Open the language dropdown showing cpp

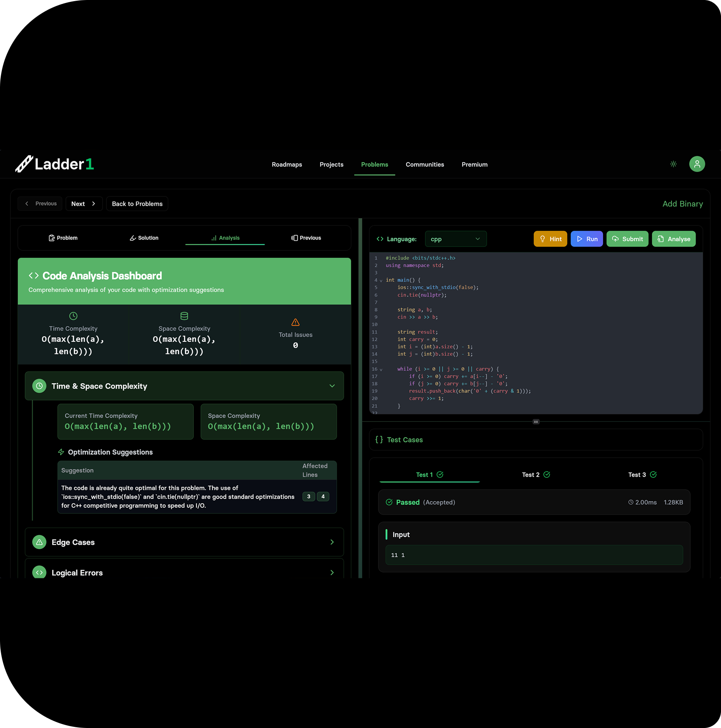455,239
